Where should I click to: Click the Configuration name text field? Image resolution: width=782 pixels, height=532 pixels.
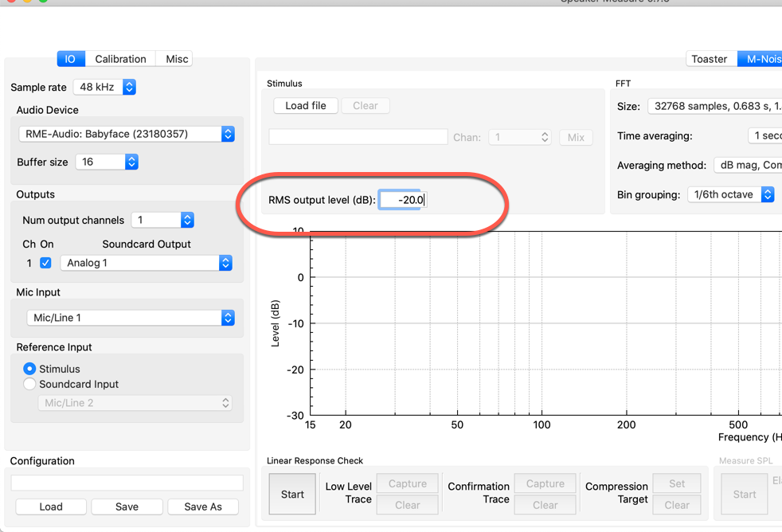point(127,483)
